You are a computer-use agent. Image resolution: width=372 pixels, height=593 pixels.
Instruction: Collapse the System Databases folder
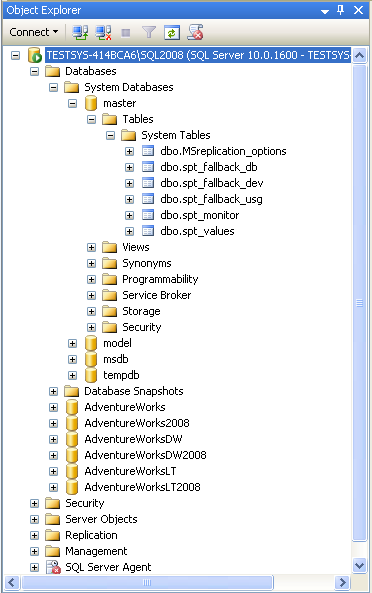(54, 87)
